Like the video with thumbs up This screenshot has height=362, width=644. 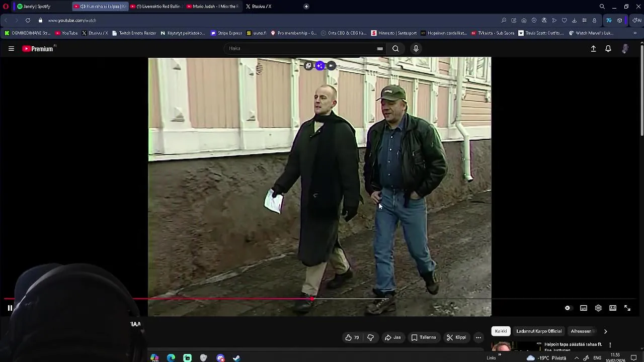click(x=352, y=337)
